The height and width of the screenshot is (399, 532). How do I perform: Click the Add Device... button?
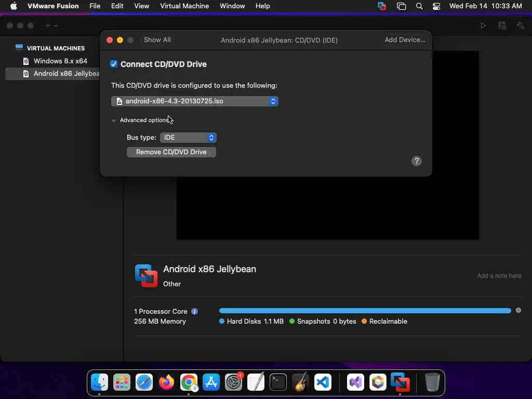(405, 39)
